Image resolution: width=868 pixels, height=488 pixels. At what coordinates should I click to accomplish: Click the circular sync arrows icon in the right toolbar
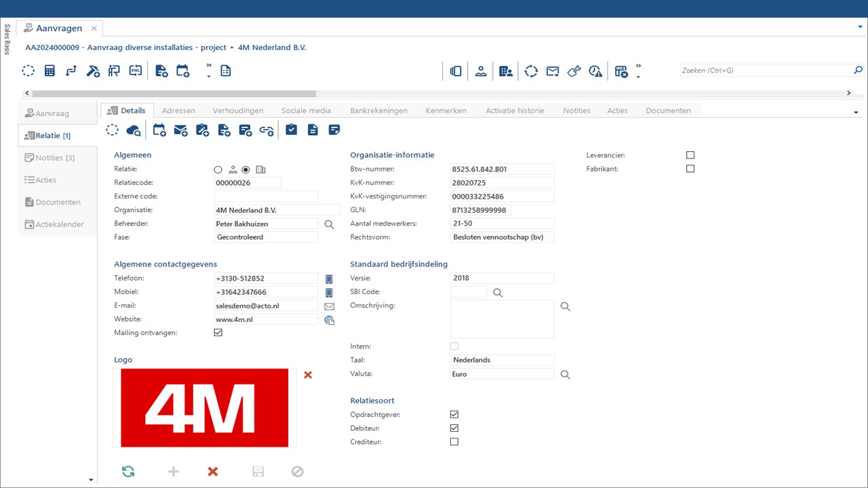tap(531, 70)
